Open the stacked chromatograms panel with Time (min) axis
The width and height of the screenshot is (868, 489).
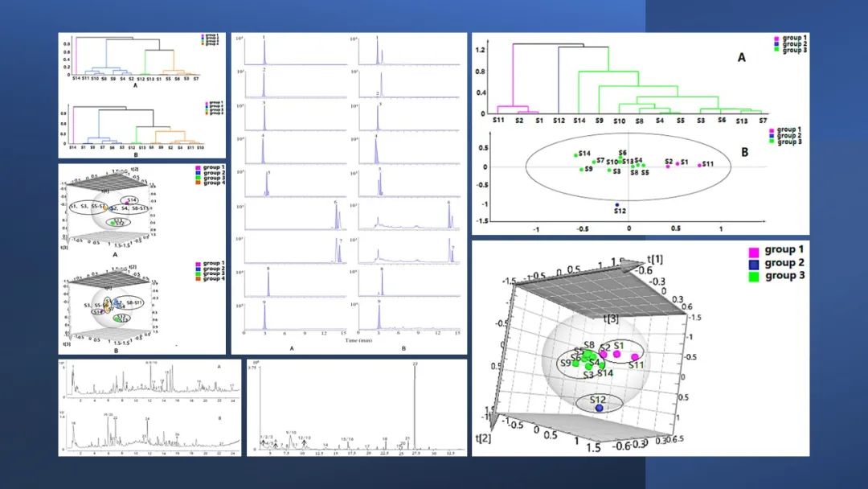coord(350,193)
